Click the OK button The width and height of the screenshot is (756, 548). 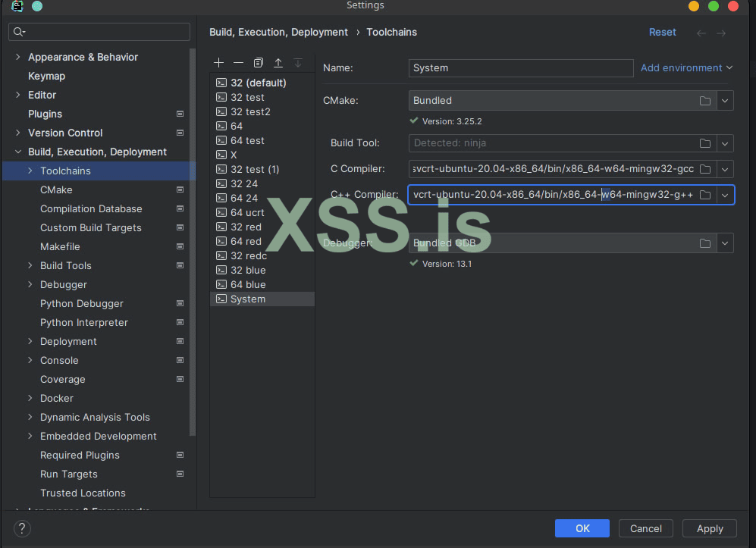[582, 528]
